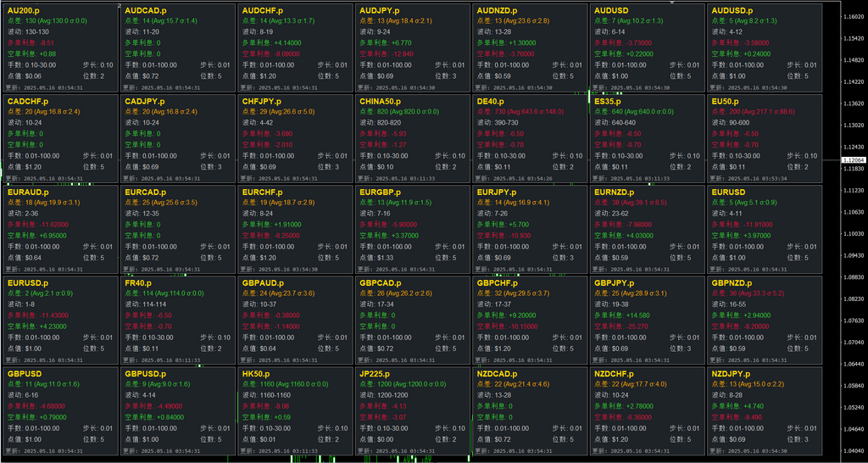The height and width of the screenshot is (463, 868).
Task: Select the EURJPY.p symbol heading
Action: (498, 192)
